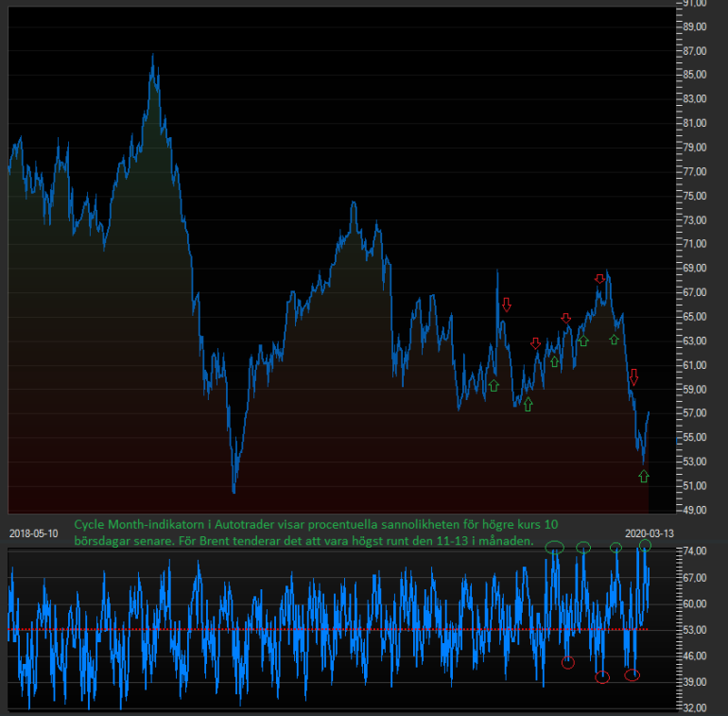Image resolution: width=728 pixels, height=716 pixels.
Task: Select the 53,00 label on the indicator axis
Action: point(695,630)
